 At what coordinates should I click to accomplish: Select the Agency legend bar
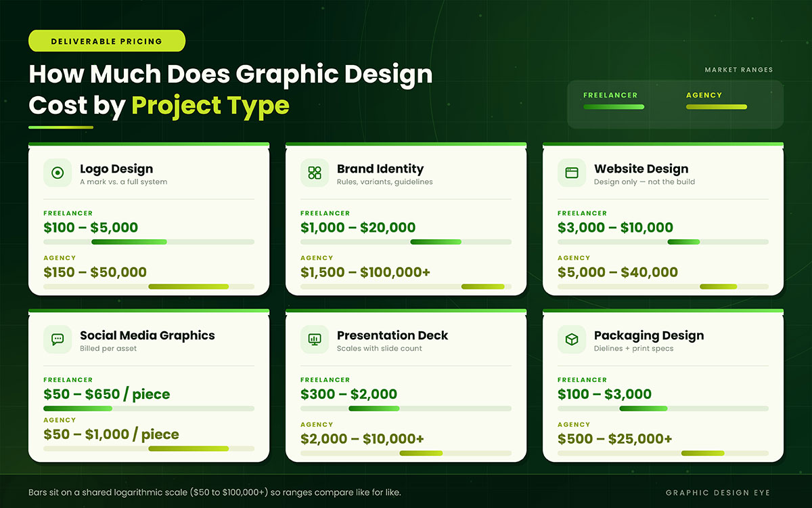pyautogui.click(x=717, y=106)
